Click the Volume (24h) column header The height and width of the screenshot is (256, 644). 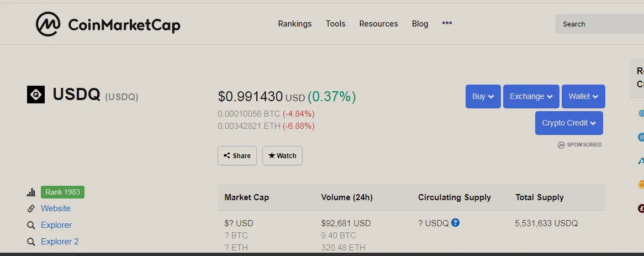347,197
